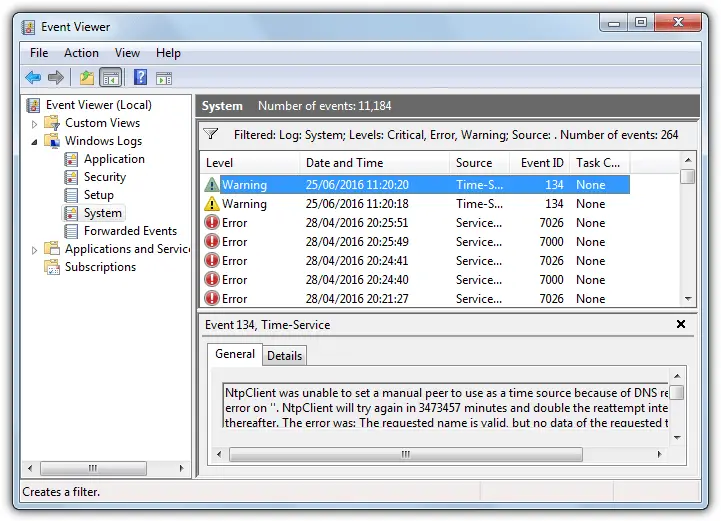Click the Subscriptions node icon
Image resolution: width=721 pixels, height=521 pixels.
pyautogui.click(x=52, y=267)
